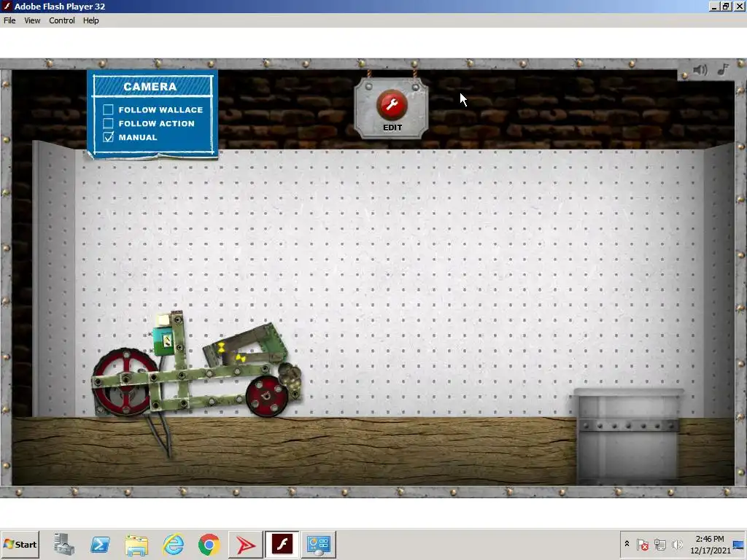Enable the Follow Action camera checkbox
This screenshot has height=560, width=747.
point(108,124)
